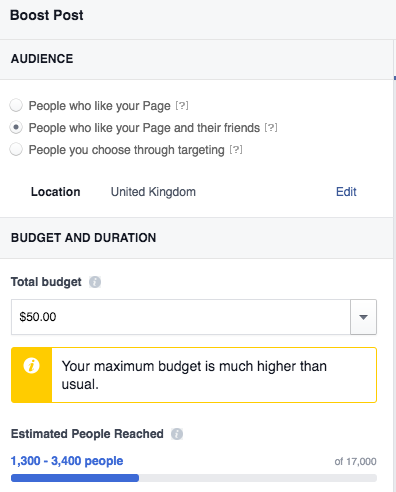Click the $50.00 budget input field
The image size is (396, 492).
click(181, 317)
